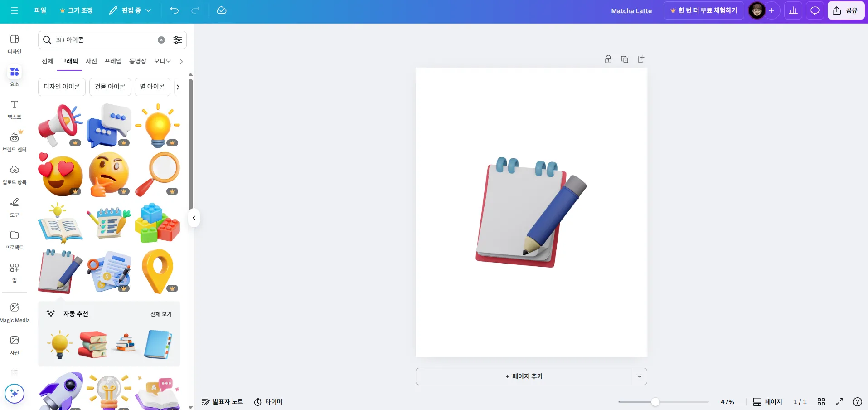This screenshot has height=410, width=868.
Task: Show more search category tabs
Action: click(181, 61)
